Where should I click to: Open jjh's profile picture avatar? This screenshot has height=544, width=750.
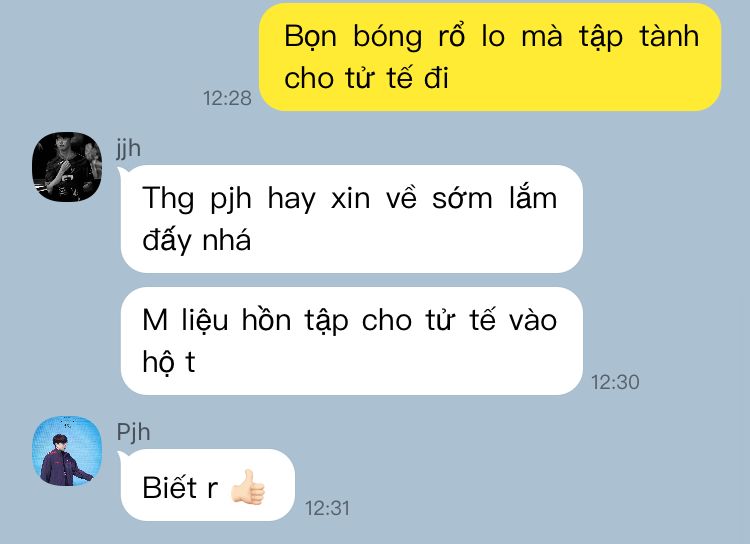(x=67, y=167)
